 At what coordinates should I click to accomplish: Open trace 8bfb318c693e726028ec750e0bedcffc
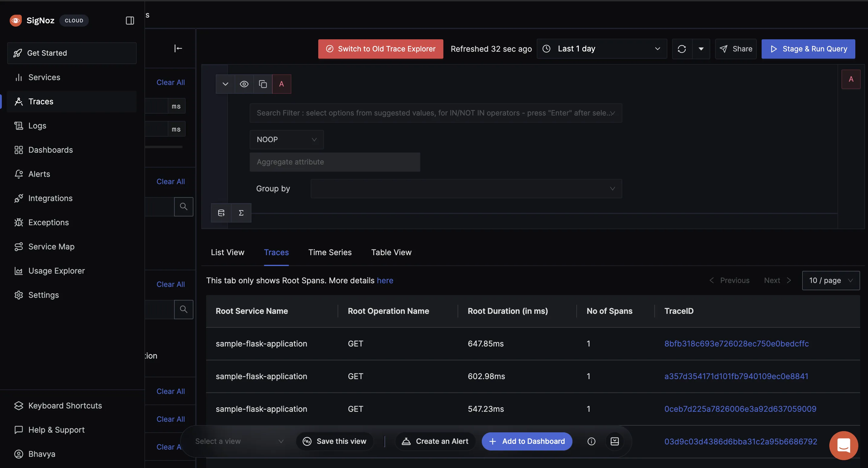(x=736, y=343)
